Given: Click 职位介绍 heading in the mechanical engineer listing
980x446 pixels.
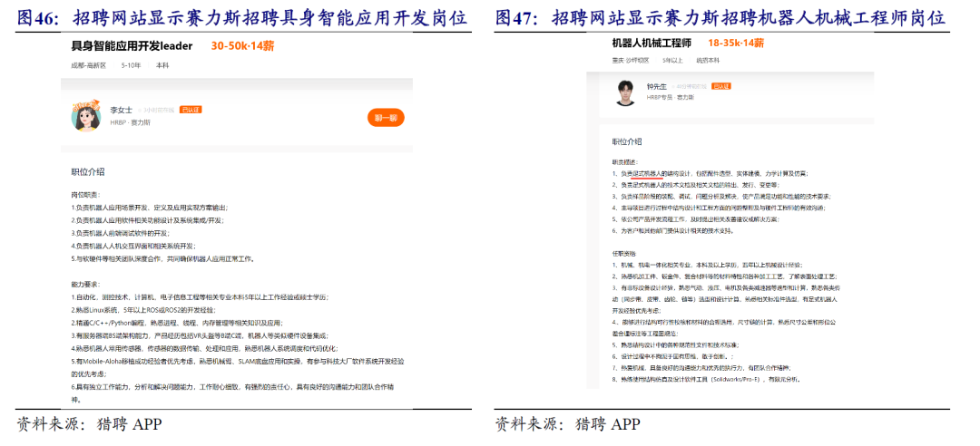Looking at the screenshot, I should [x=627, y=141].
